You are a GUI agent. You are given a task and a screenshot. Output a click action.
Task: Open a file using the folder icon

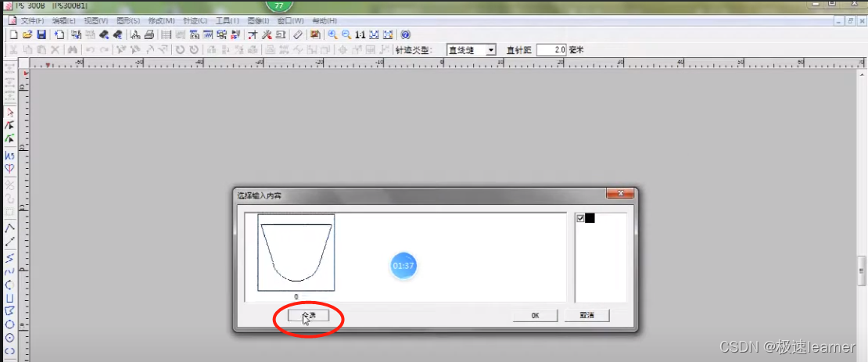(x=27, y=34)
